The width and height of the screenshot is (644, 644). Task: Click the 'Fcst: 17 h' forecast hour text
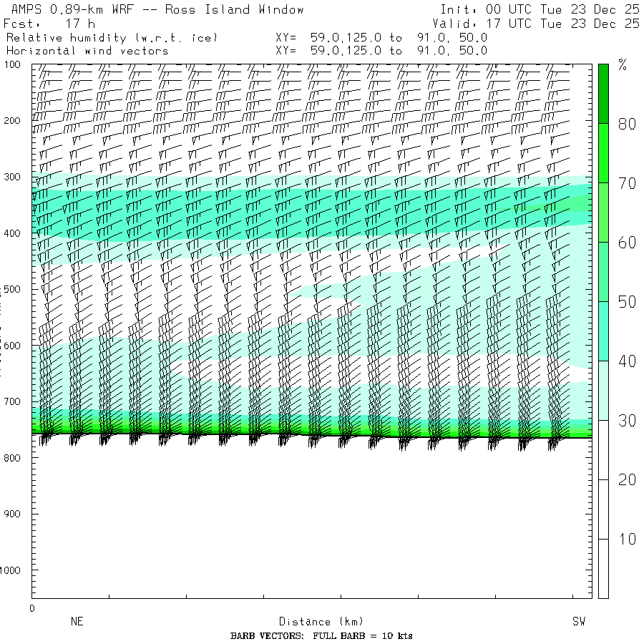coord(50,24)
